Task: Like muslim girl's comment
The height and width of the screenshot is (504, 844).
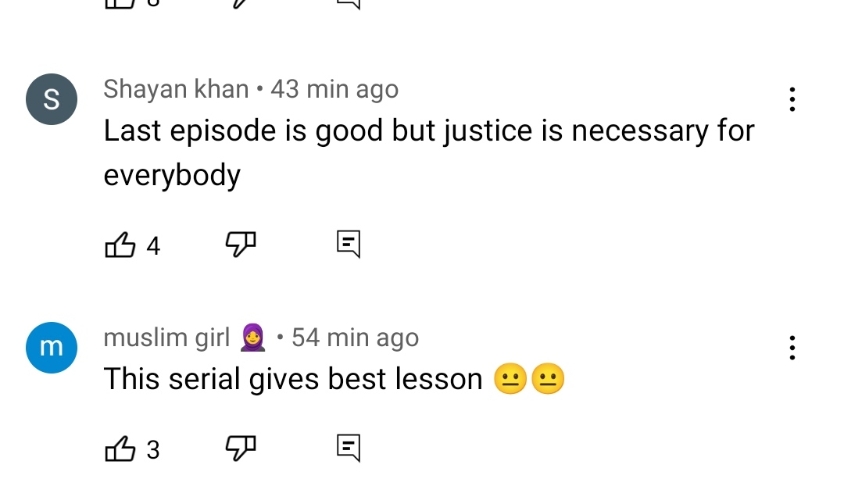Action: [120, 449]
